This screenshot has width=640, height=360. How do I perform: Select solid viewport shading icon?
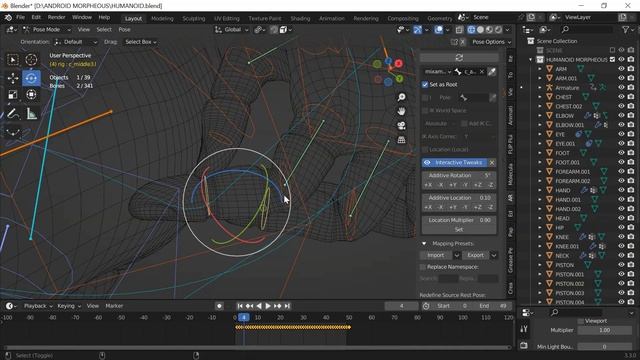tap(480, 30)
